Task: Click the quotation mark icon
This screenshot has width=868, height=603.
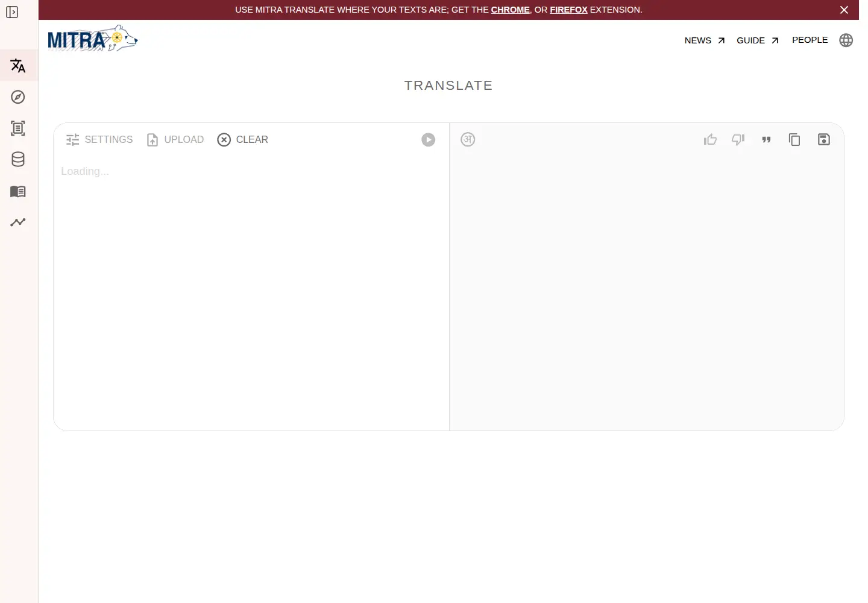Action: 766,140
